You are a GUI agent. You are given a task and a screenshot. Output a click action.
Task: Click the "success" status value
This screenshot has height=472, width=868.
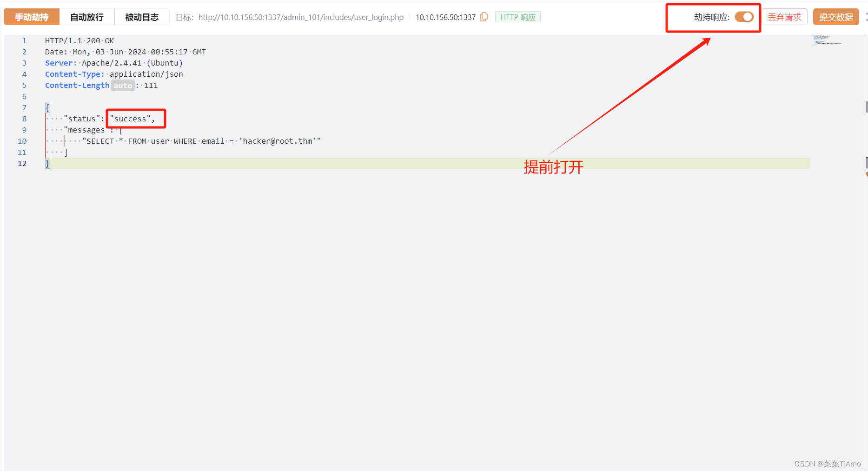pyautogui.click(x=130, y=119)
